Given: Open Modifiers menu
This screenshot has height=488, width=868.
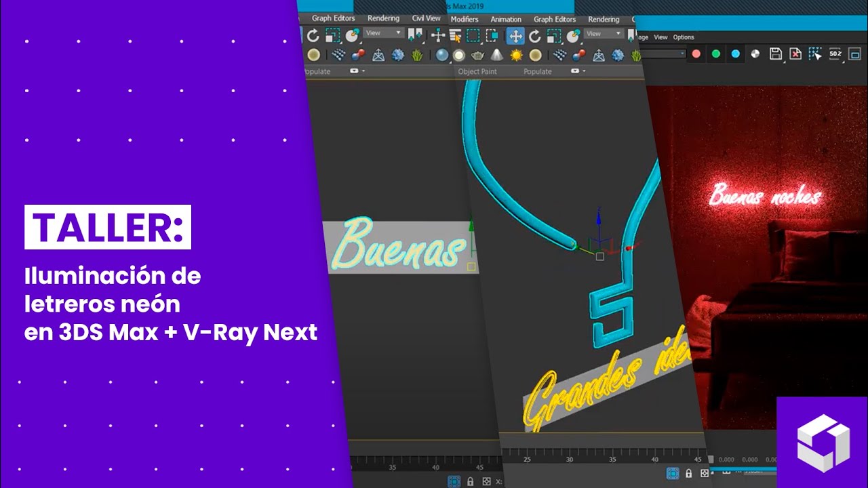Looking at the screenshot, I should click(465, 19).
